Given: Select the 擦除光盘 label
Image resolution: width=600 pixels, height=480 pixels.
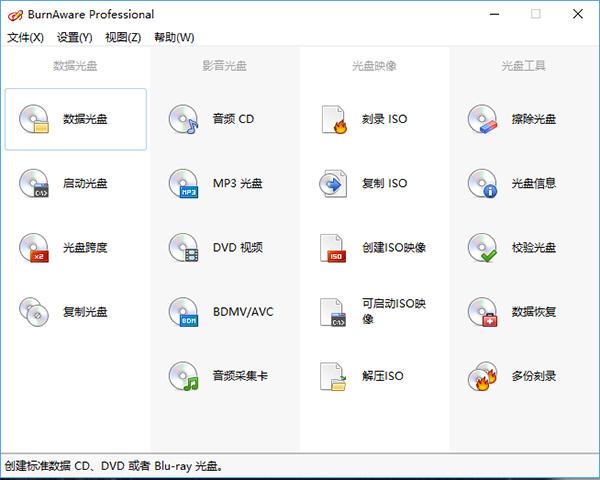Looking at the screenshot, I should tap(534, 119).
